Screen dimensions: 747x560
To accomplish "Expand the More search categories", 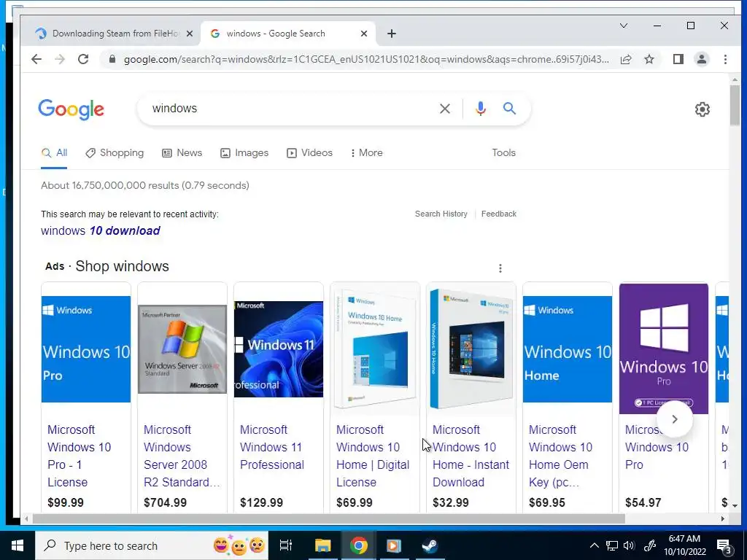I will point(367,153).
